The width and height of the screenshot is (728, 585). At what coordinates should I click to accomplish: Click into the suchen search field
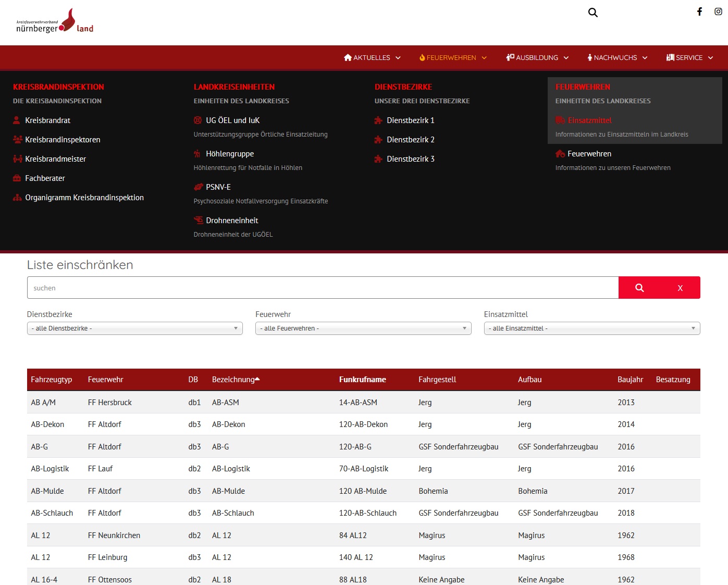point(322,288)
